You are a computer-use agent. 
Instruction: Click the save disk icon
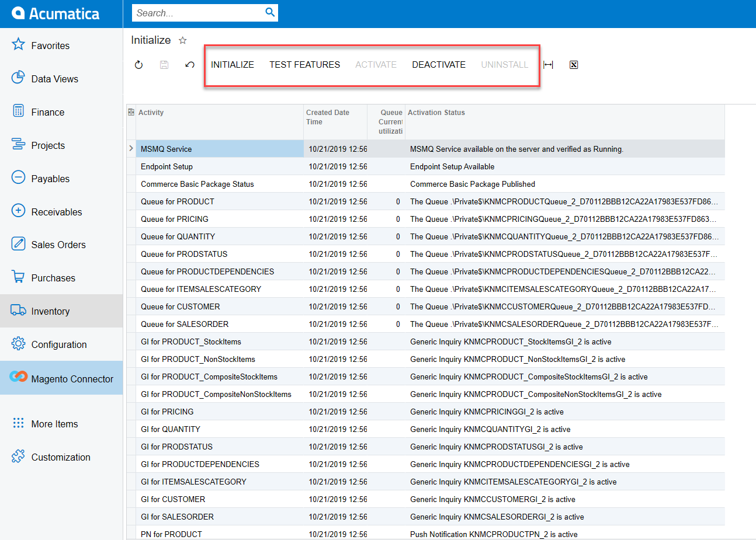click(x=164, y=65)
